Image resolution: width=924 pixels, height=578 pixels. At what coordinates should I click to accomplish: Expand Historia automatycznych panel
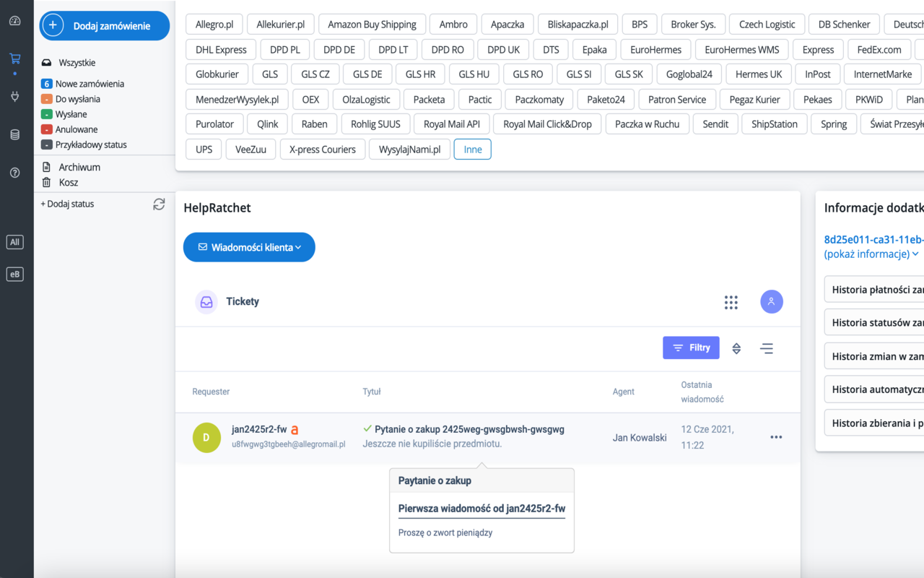pyautogui.click(x=874, y=389)
